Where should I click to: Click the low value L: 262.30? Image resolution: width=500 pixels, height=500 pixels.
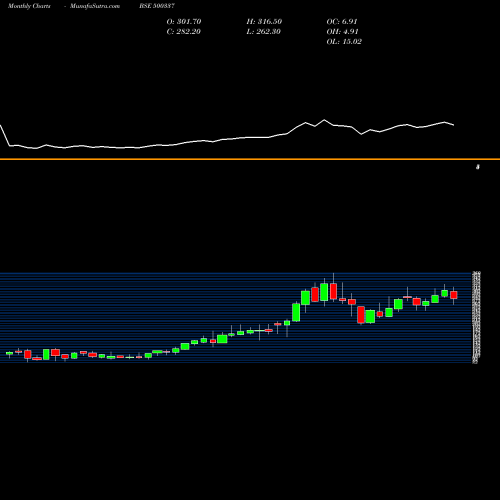(263, 32)
